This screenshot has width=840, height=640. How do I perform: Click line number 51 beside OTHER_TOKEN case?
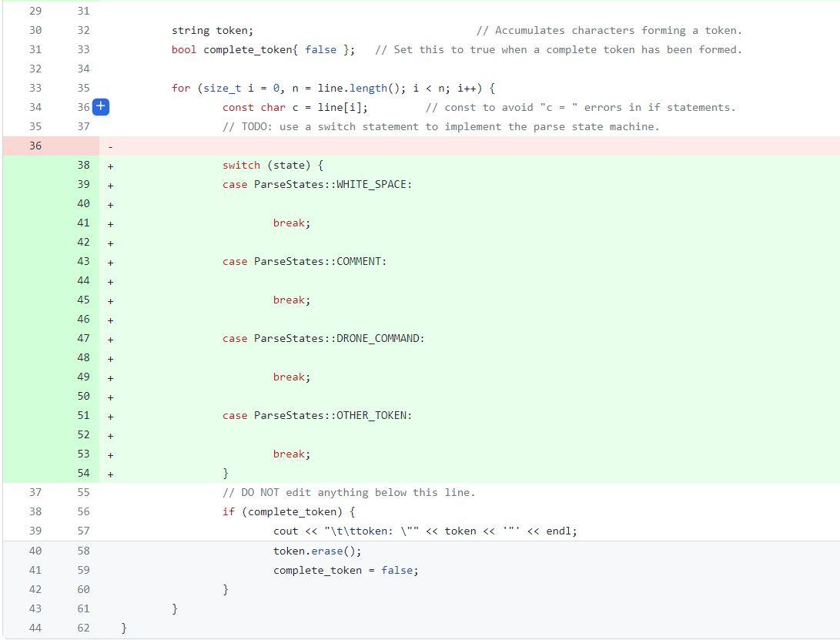click(83, 415)
